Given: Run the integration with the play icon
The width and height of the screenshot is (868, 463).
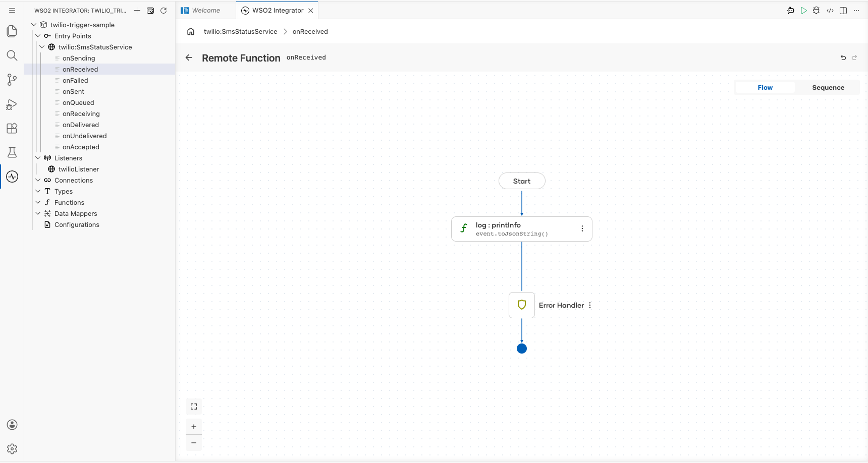Looking at the screenshot, I should coord(804,11).
